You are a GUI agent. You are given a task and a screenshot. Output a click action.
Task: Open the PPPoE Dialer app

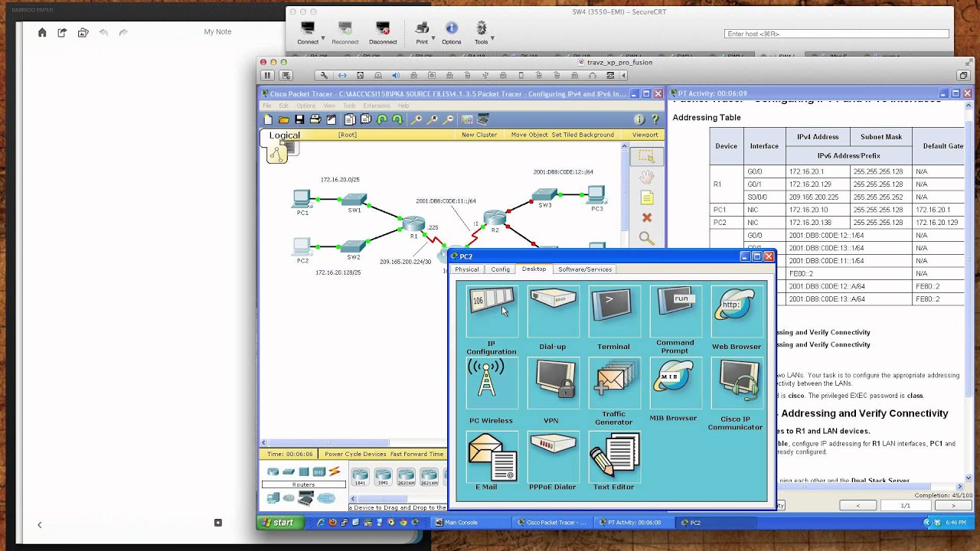[553, 457]
